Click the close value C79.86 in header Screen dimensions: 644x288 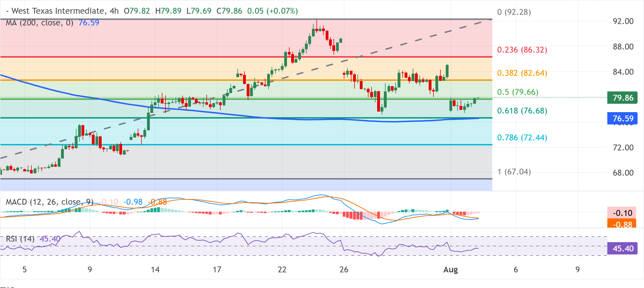229,11
